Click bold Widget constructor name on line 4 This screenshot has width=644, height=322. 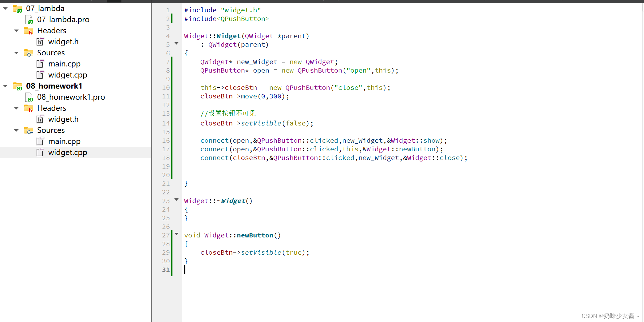pos(228,36)
